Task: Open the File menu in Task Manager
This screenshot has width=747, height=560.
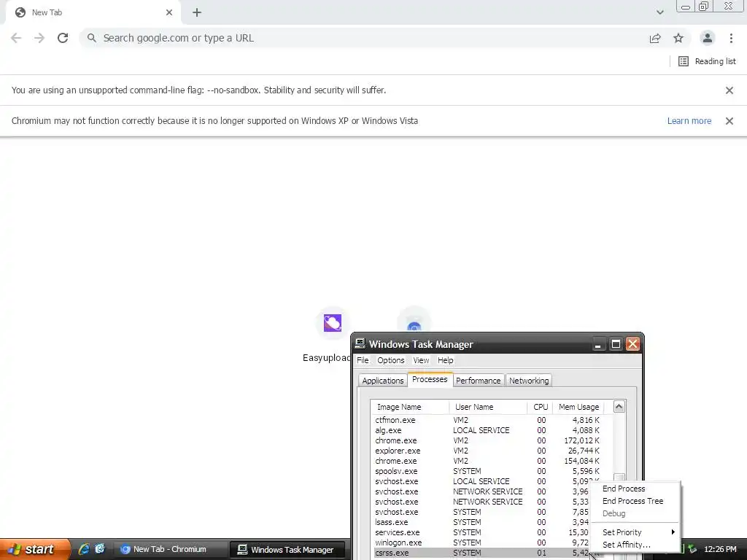Action: [363, 360]
